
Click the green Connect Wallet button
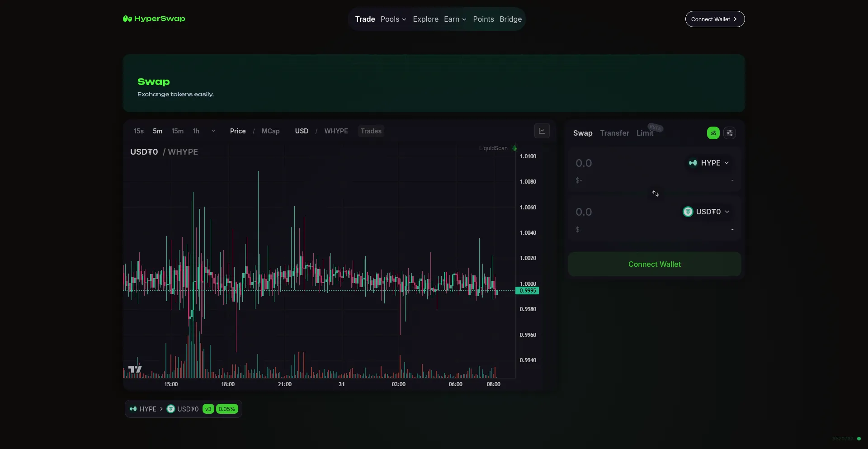(x=654, y=264)
